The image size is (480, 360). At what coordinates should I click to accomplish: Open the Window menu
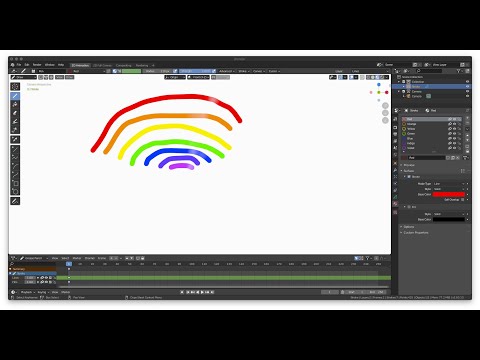(50, 65)
